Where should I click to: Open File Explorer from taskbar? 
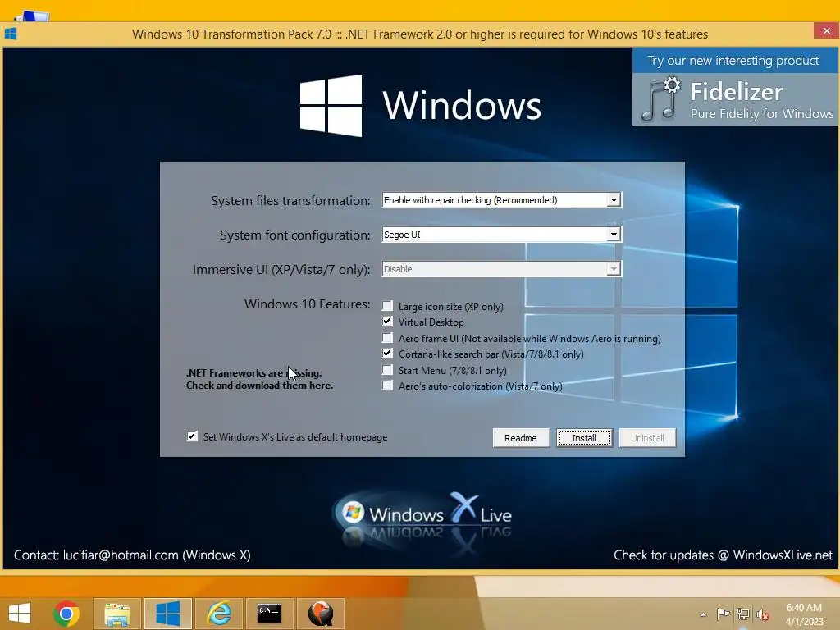116,614
